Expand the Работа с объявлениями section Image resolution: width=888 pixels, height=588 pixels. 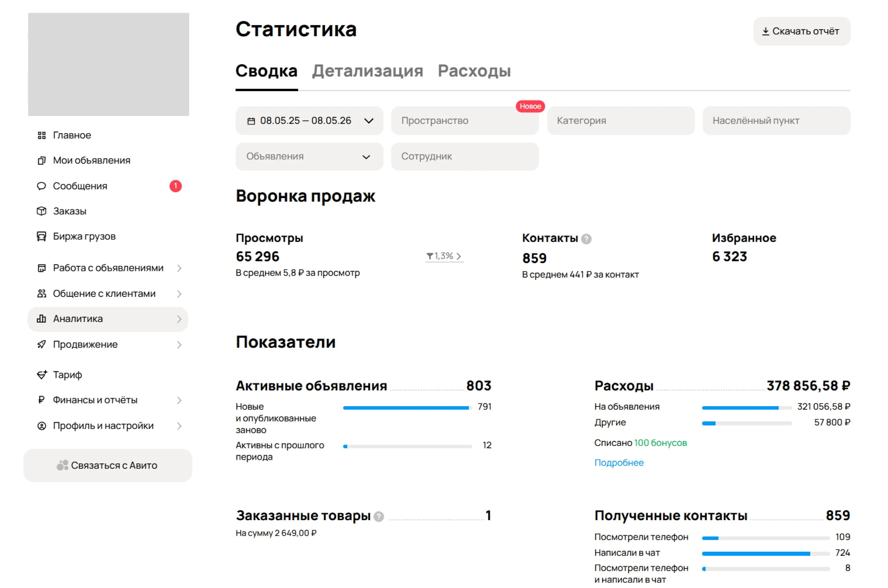(108, 268)
